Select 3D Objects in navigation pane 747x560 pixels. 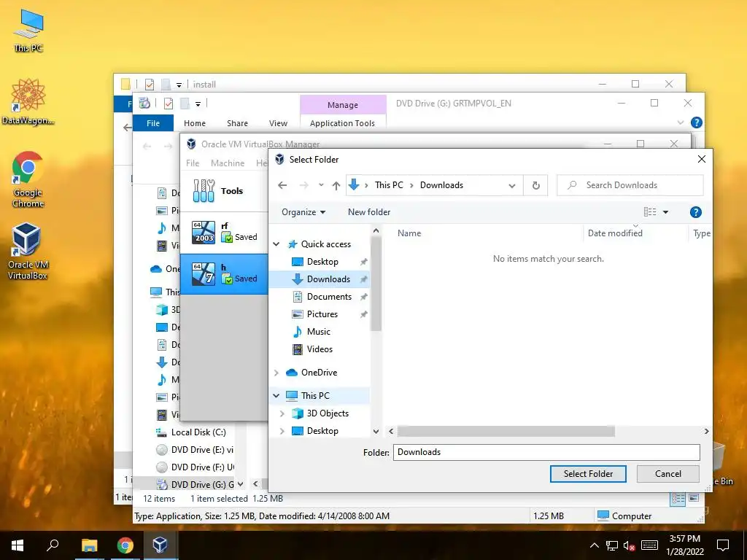328,414
